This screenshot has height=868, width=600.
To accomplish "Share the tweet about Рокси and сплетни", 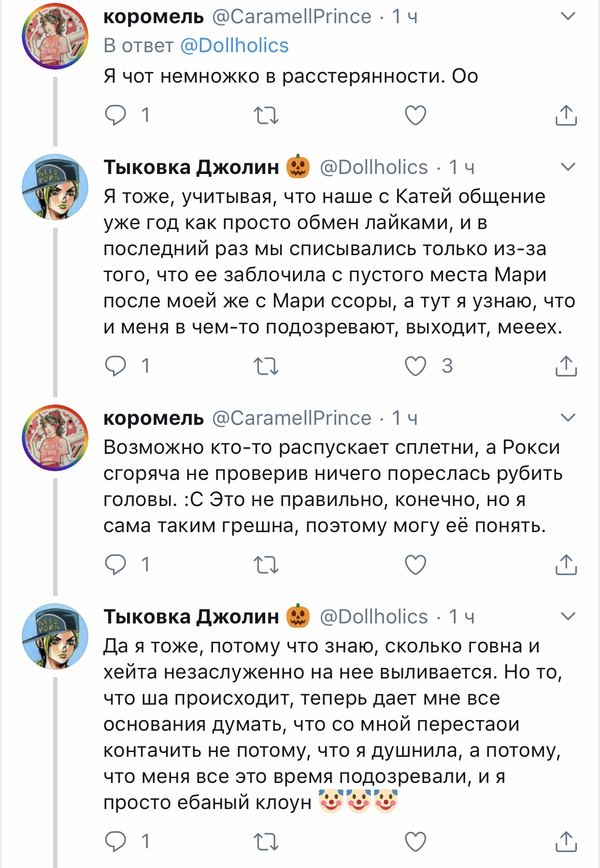I will pyautogui.click(x=566, y=564).
